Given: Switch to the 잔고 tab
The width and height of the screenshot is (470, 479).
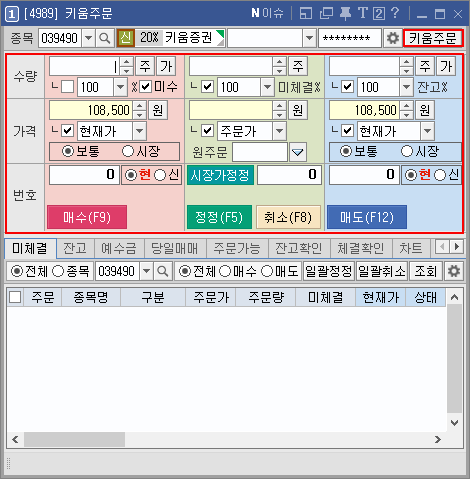Looking at the screenshot, I should (x=75, y=248).
